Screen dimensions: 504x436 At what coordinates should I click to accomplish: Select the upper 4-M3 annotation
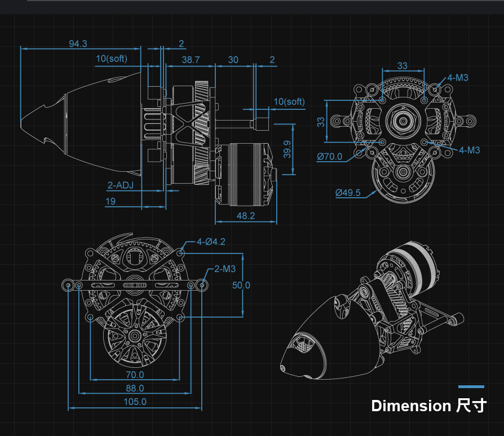tap(458, 78)
